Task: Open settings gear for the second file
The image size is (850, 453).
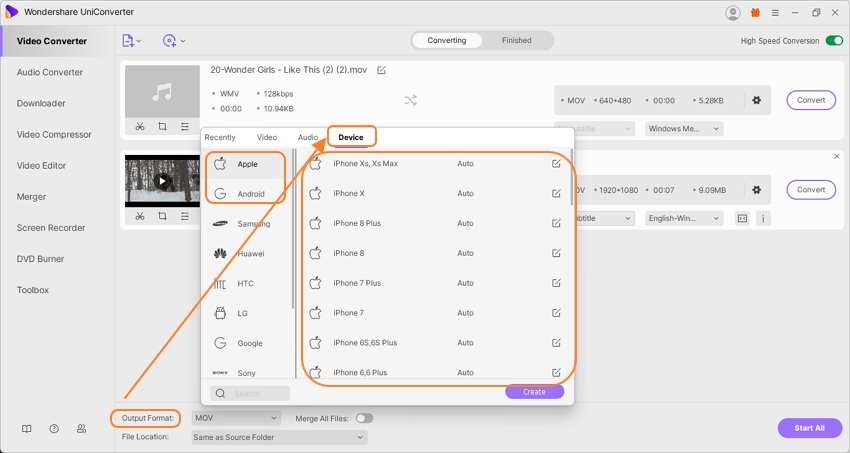Action: point(757,190)
